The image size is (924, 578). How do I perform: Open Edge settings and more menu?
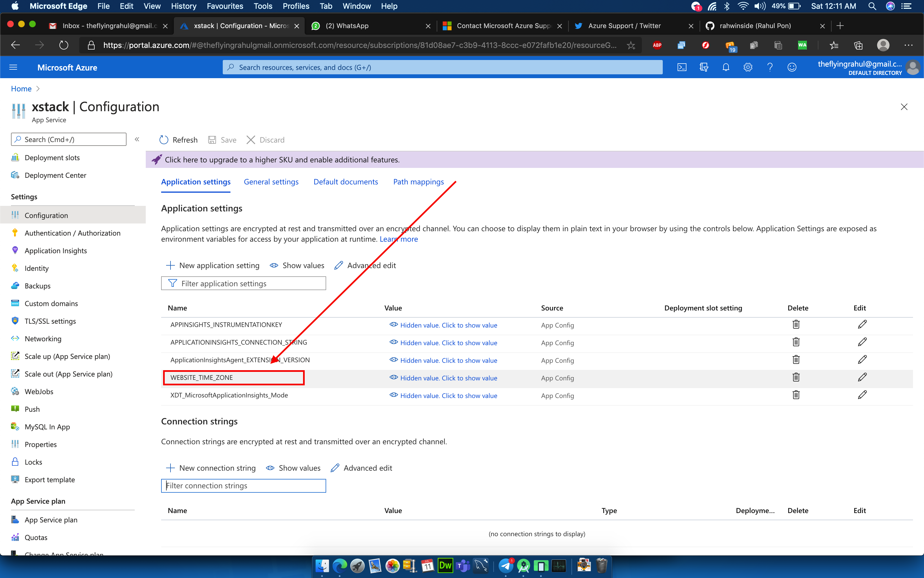[908, 45]
